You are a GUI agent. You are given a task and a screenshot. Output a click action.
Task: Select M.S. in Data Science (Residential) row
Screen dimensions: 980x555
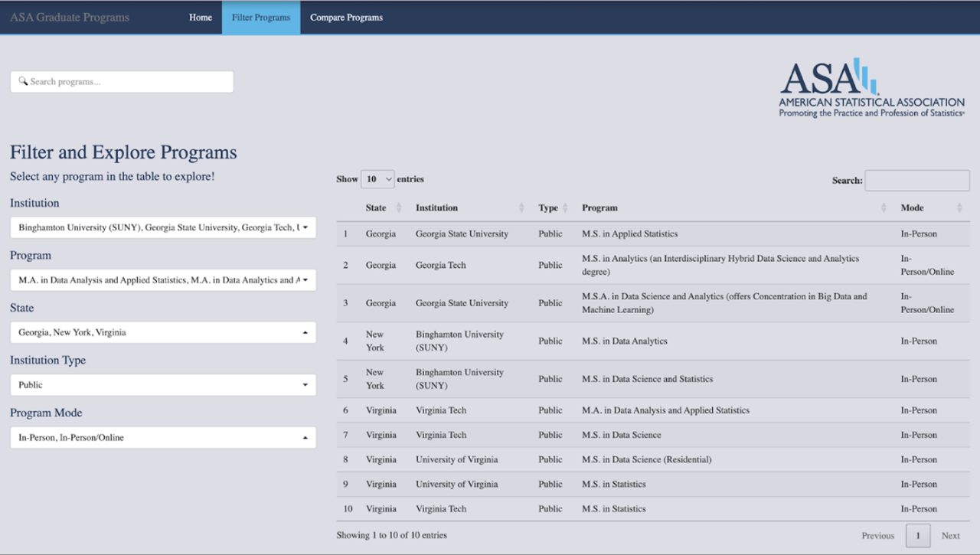tap(653, 459)
